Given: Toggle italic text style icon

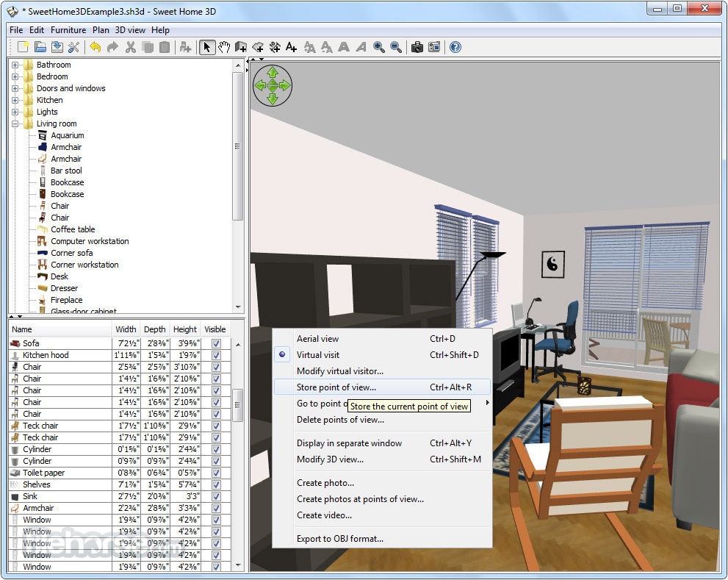Looking at the screenshot, I should (361, 47).
